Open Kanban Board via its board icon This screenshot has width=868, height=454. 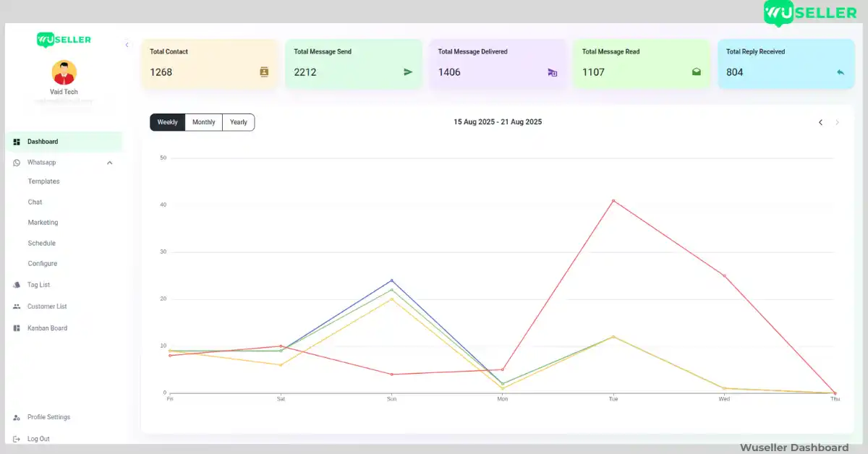point(17,327)
